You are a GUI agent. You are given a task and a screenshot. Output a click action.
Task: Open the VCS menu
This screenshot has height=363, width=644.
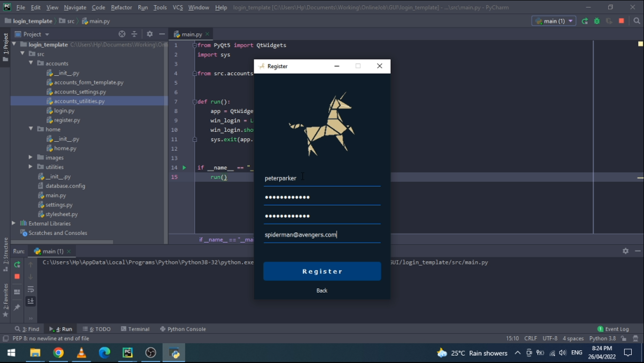click(178, 8)
